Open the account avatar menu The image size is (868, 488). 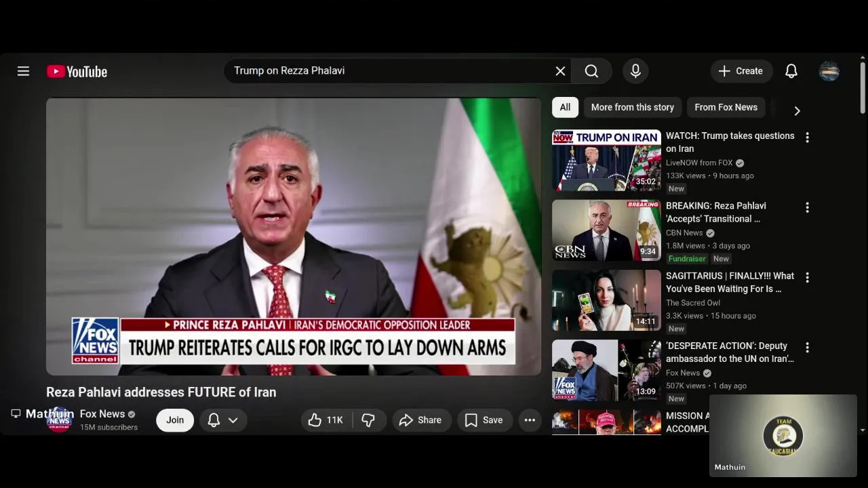829,71
